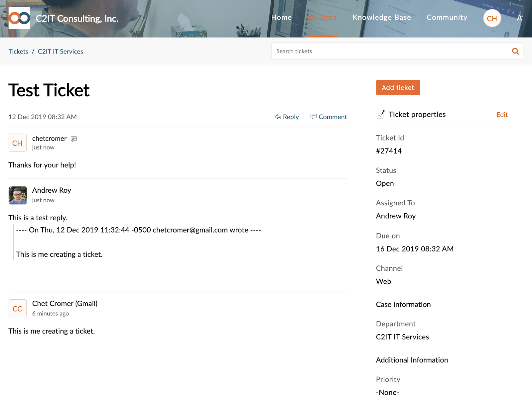This screenshot has height=404, width=532.
Task: Click the Test Ticket heading
Action: pyautogui.click(x=49, y=90)
